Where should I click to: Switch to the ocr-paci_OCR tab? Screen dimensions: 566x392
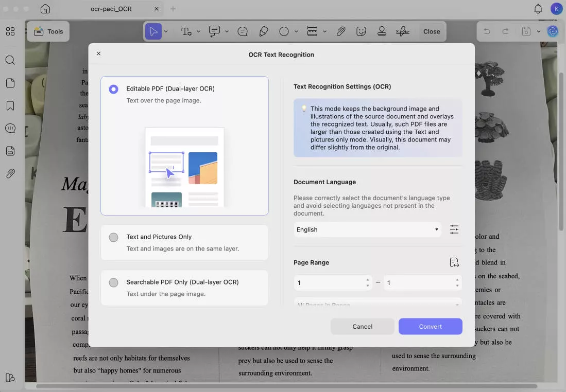pos(111,9)
